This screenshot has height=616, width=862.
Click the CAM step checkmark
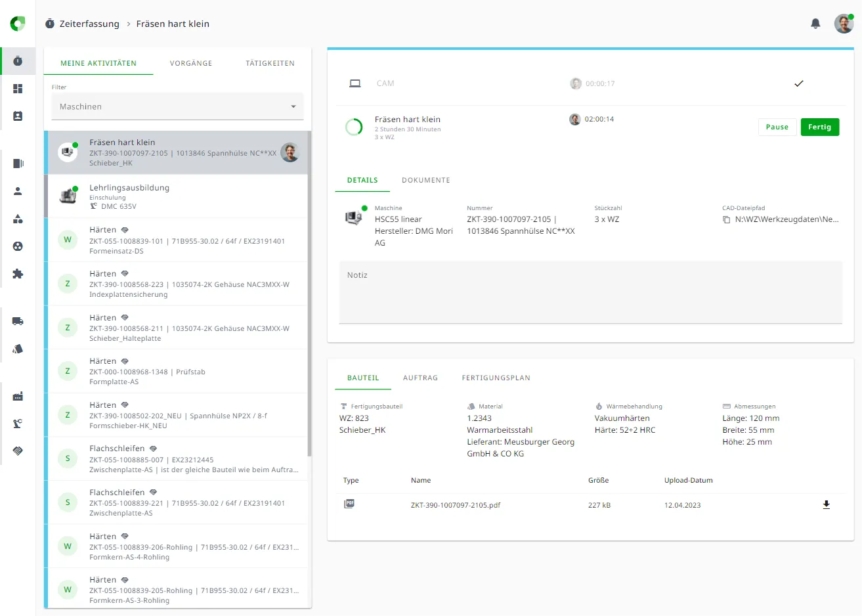(798, 83)
